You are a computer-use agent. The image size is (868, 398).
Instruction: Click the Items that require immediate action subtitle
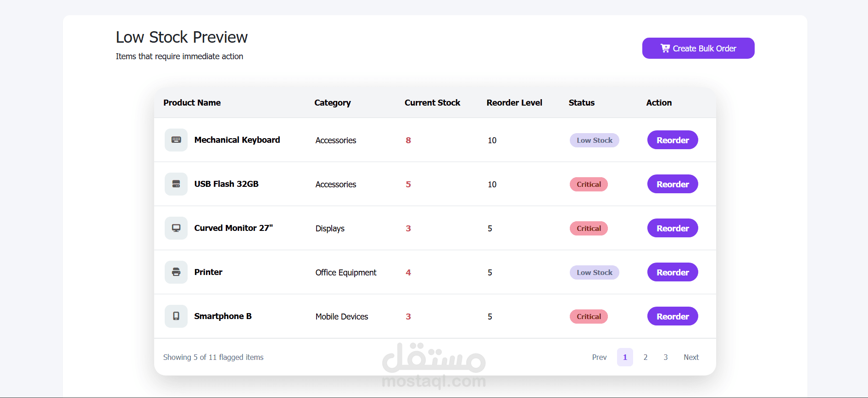pos(179,56)
